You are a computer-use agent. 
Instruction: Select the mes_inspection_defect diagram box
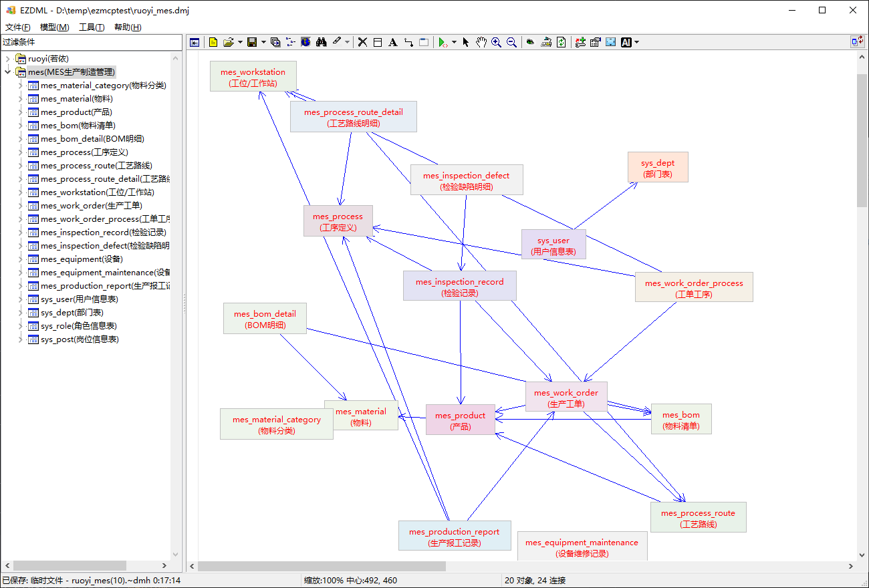pyautogui.click(x=467, y=180)
